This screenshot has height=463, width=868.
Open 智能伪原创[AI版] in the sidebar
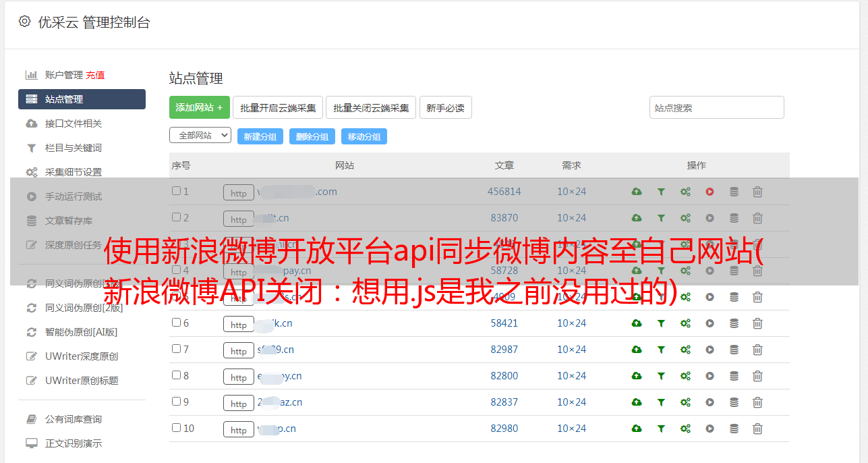pyautogui.click(x=82, y=332)
